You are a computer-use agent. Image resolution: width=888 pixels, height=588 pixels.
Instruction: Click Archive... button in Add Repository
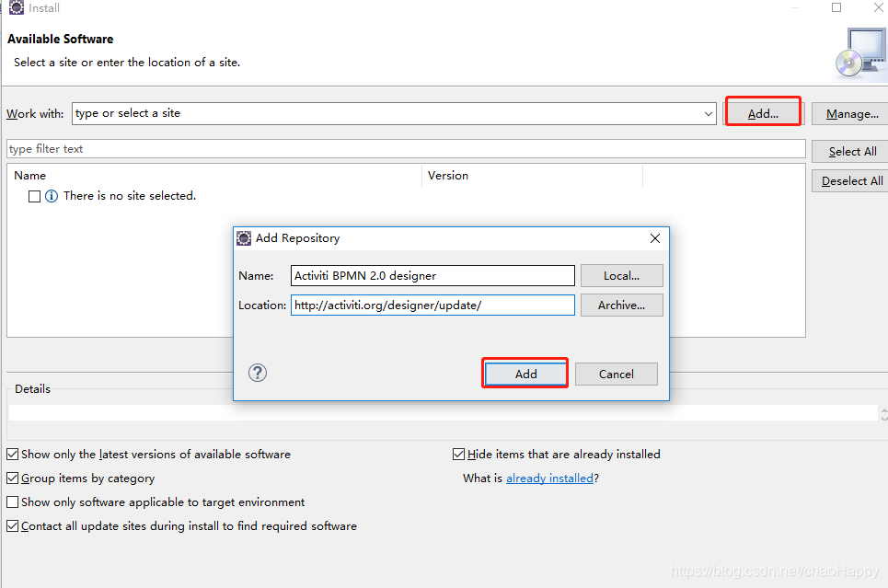coord(621,306)
